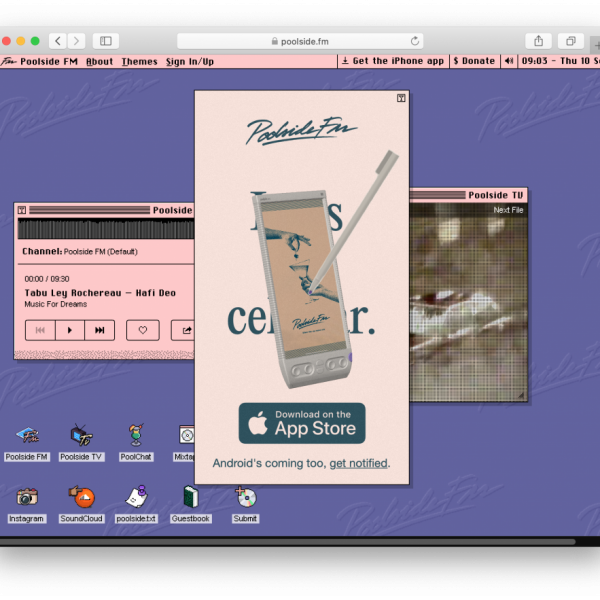Close the Poolside player window
This screenshot has height=600, width=600.
click(x=22, y=210)
